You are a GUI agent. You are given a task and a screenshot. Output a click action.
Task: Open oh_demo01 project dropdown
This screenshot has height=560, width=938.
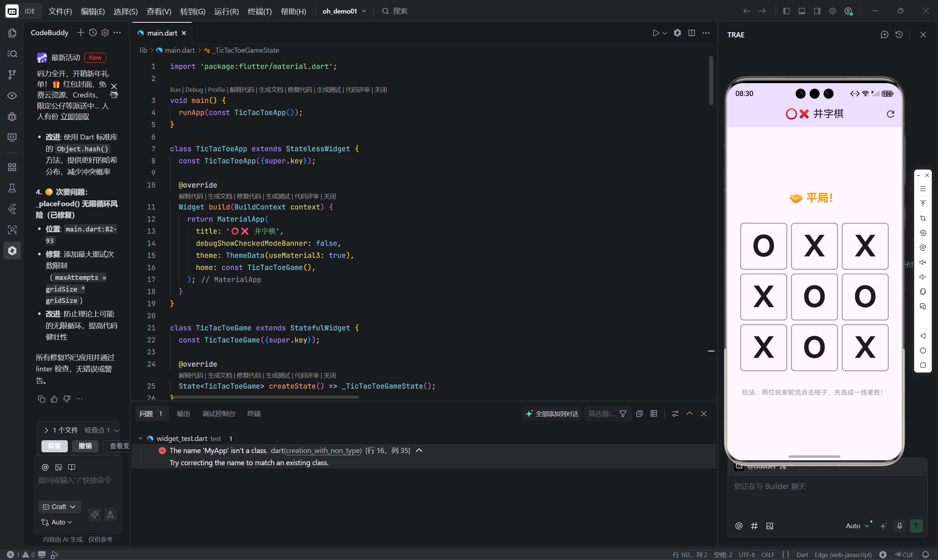(x=344, y=11)
